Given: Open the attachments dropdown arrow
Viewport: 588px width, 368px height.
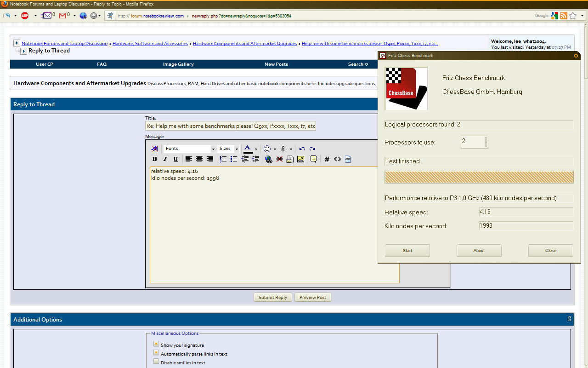Looking at the screenshot, I should 291,149.
